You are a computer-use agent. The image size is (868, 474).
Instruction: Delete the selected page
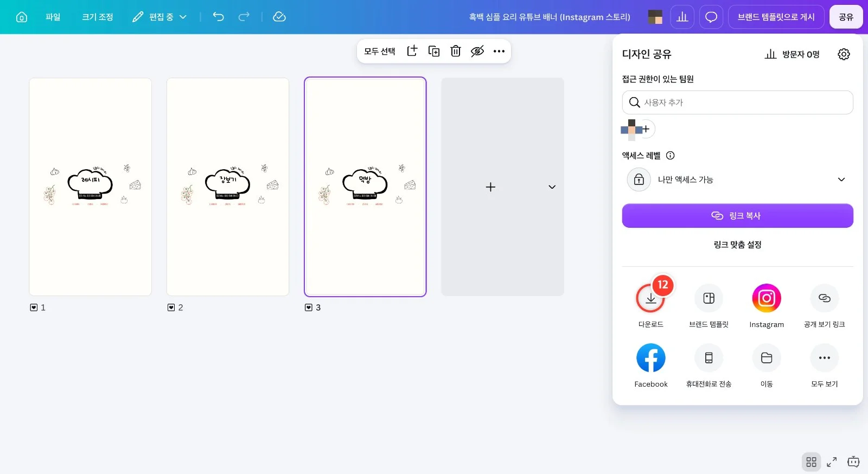[x=456, y=51]
